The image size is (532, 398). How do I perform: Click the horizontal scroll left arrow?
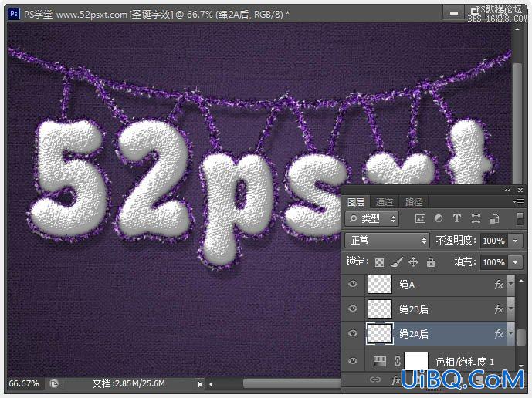pos(211,384)
